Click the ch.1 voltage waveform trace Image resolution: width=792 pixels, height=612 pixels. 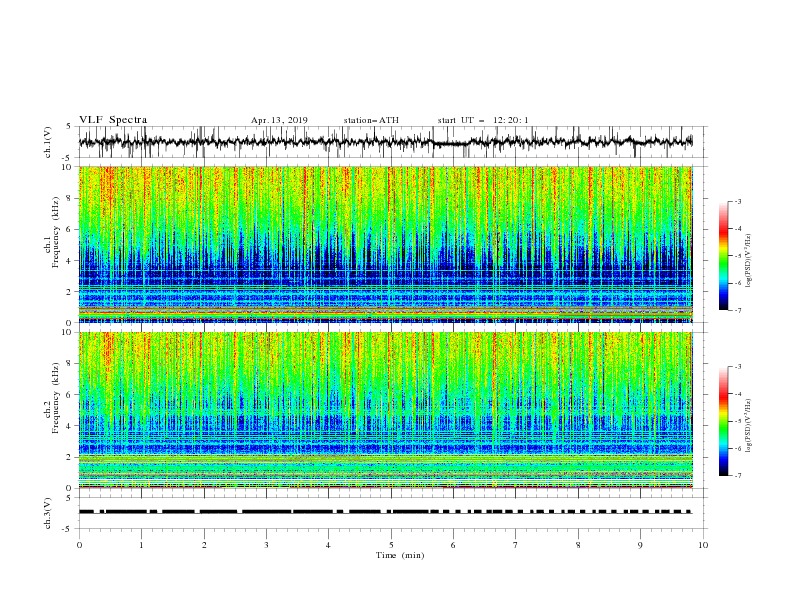[385, 142]
